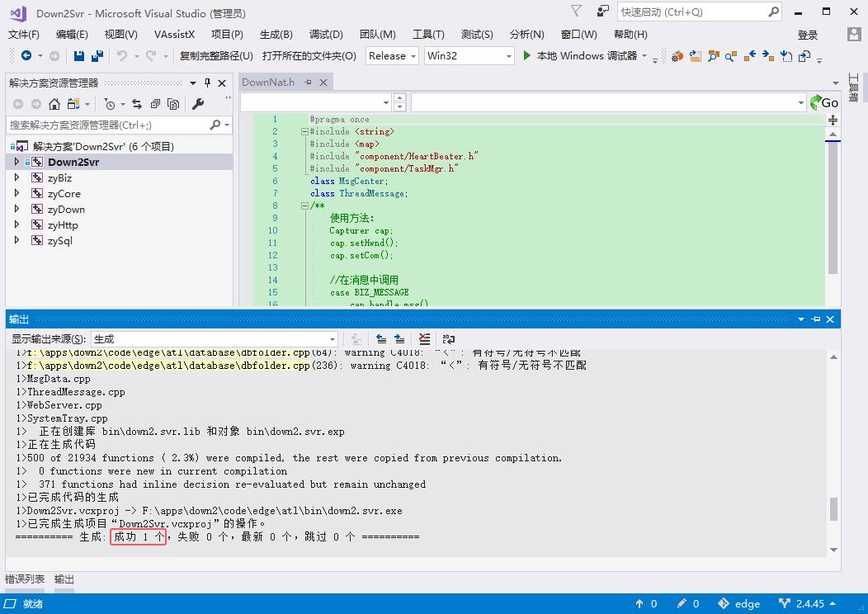Click the Go button in navigation bar
868x614 pixels.
[823, 102]
